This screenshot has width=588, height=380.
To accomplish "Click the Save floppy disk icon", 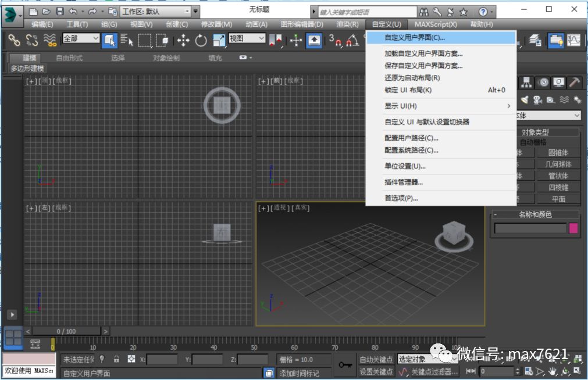I will click(60, 12).
